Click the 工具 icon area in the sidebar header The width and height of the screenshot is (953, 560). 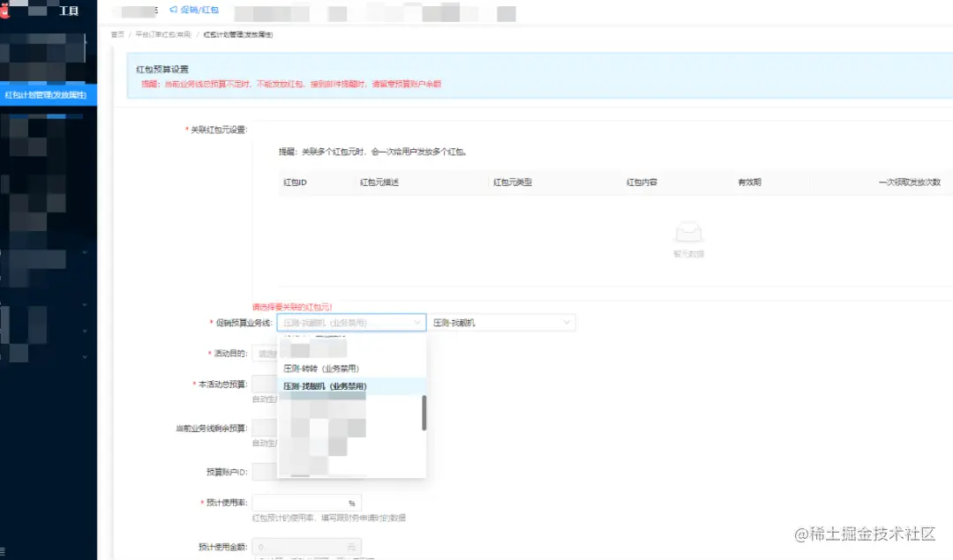coord(69,11)
